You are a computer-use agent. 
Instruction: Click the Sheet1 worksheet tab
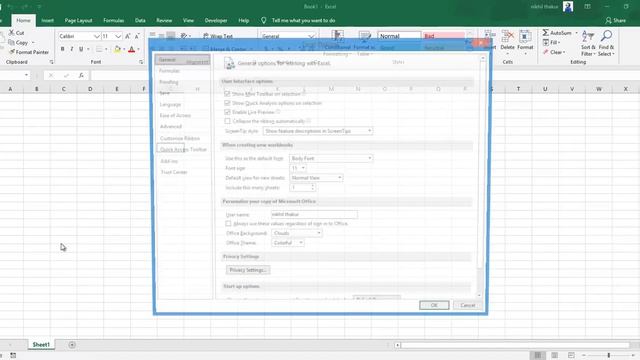tap(41, 345)
